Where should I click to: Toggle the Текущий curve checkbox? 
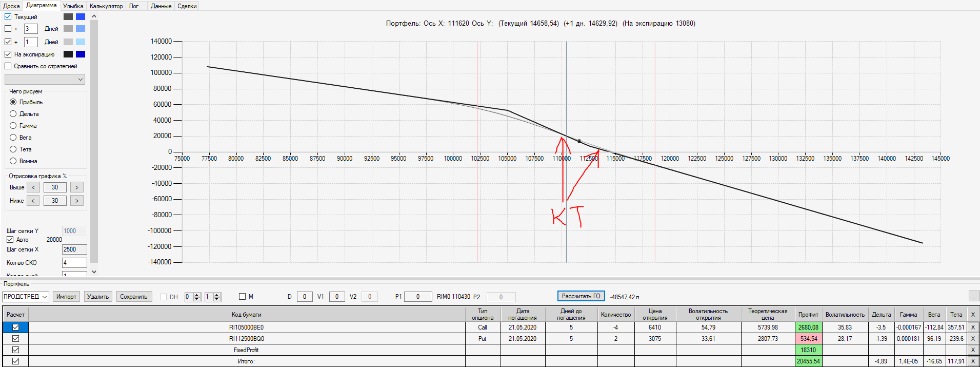(x=8, y=17)
